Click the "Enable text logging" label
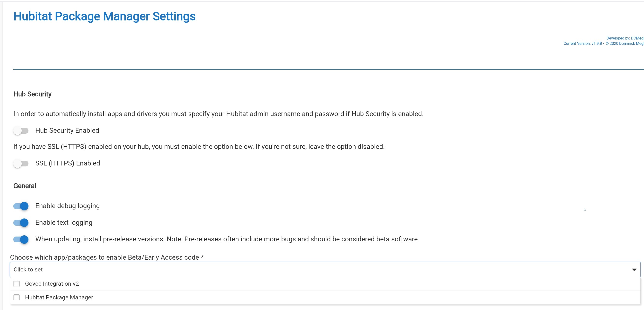The height and width of the screenshot is (310, 644). coord(64,223)
